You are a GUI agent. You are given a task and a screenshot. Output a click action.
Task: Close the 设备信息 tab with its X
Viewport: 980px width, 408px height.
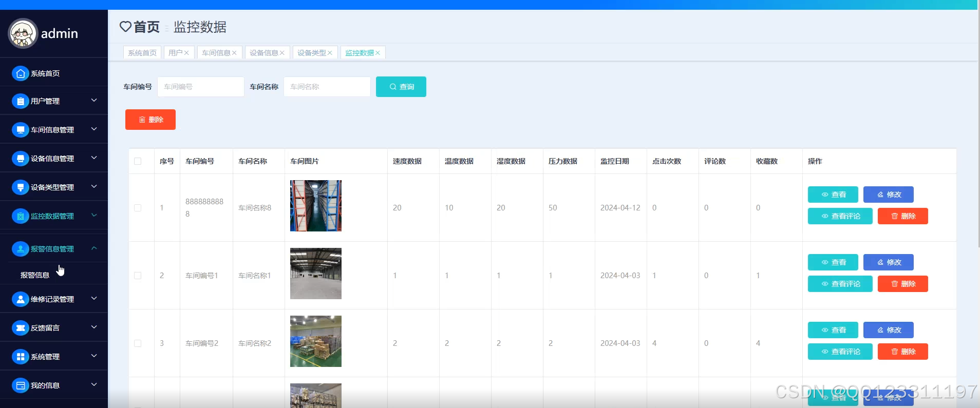282,53
